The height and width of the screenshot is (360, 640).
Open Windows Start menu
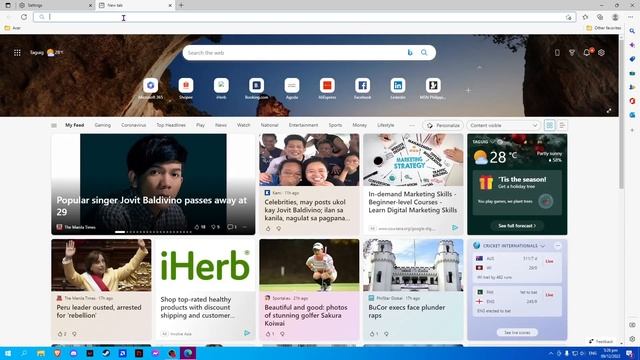coord(8,353)
